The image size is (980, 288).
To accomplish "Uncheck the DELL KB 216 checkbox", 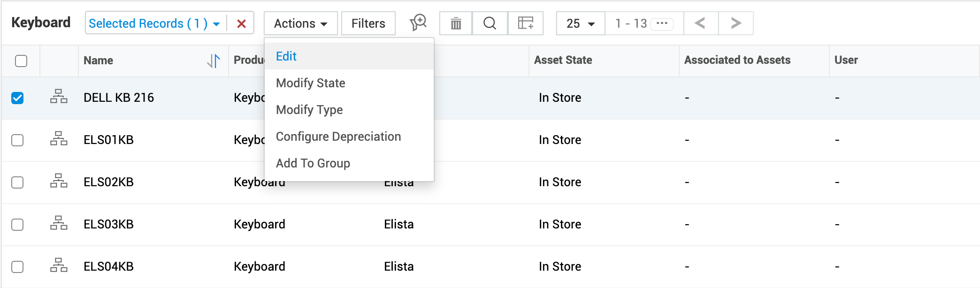I will (x=17, y=98).
